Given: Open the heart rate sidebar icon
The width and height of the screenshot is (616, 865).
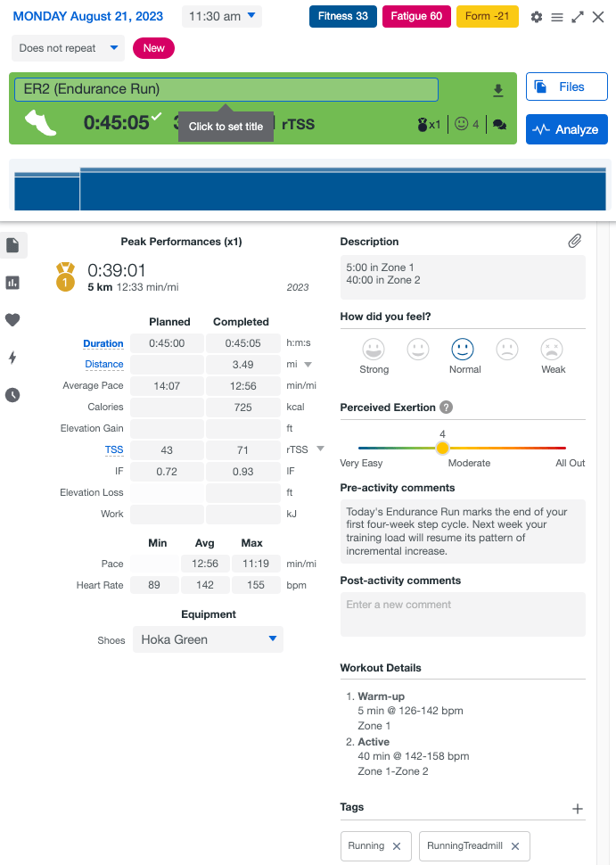Looking at the screenshot, I should (x=13, y=320).
